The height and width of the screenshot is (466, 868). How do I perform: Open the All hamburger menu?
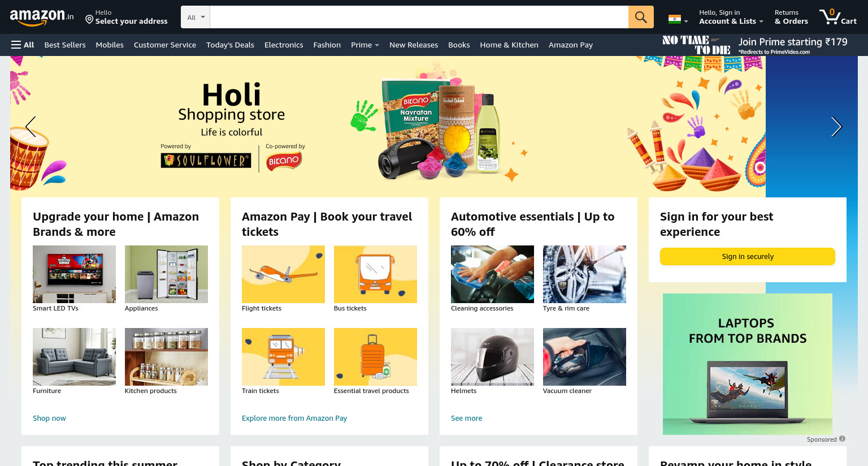coord(23,45)
